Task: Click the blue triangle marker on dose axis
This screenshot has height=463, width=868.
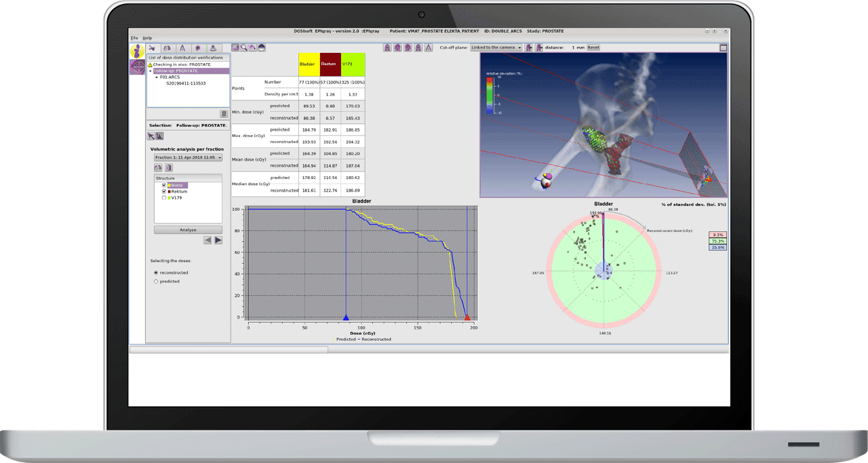Action: pyautogui.click(x=346, y=317)
